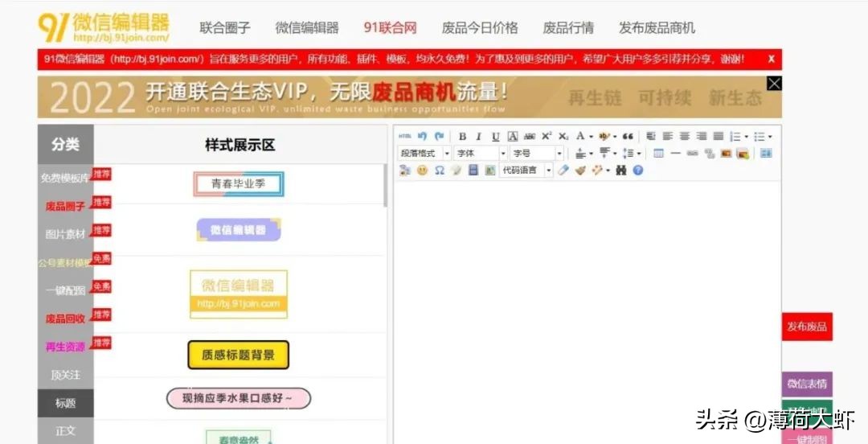Close the 2022 VIP banner ad
868x444 pixels.
click(x=775, y=84)
